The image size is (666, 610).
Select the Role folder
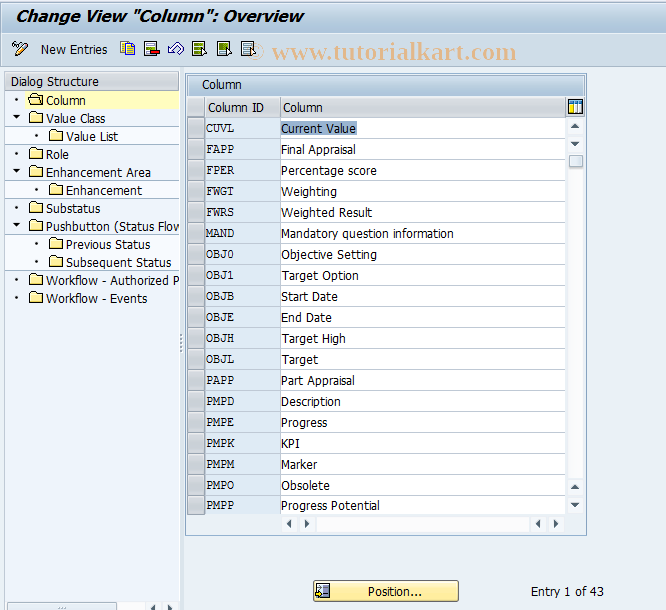click(x=49, y=154)
